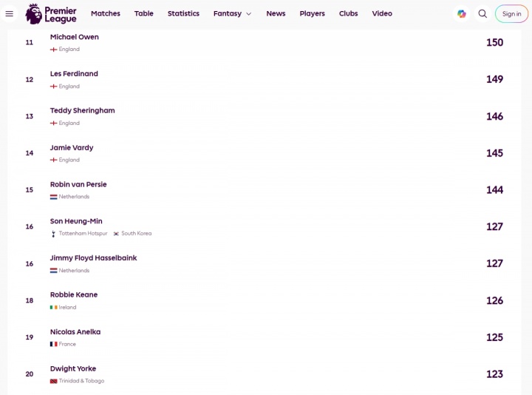Click Nicolas Anelka's France flag icon
532x395 pixels.
click(53, 345)
